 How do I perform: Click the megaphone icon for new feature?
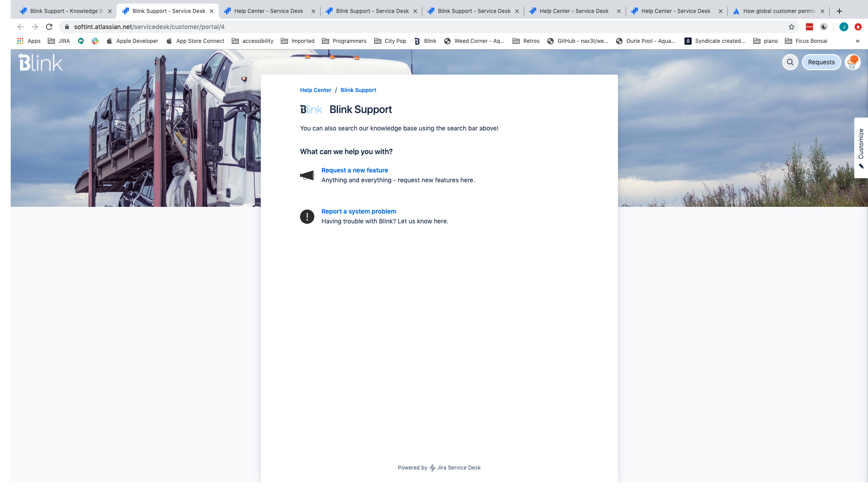coord(307,176)
